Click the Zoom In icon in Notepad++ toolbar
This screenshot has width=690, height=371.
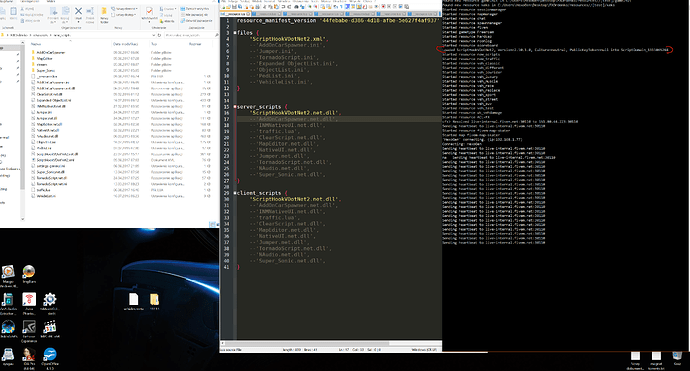(x=309, y=7)
